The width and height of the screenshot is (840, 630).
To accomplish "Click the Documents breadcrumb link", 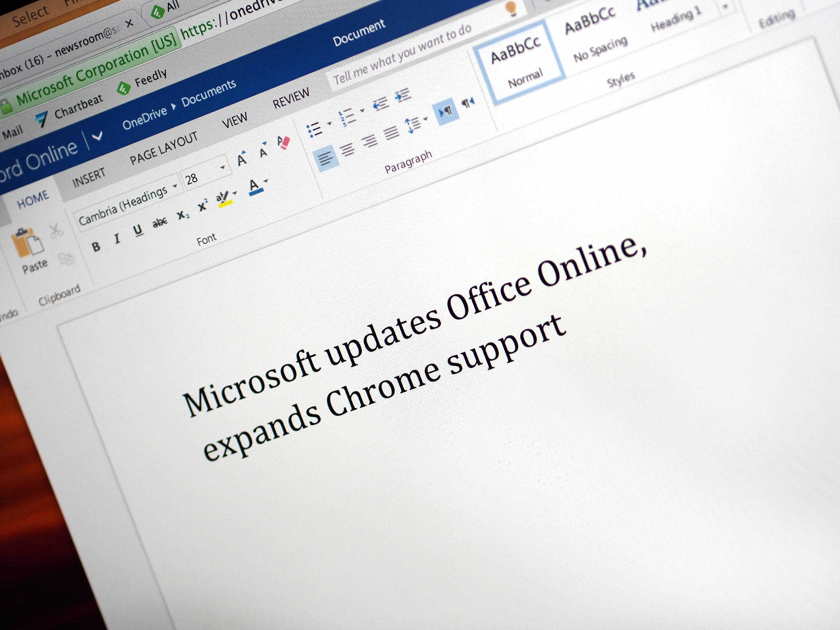I will point(209,93).
